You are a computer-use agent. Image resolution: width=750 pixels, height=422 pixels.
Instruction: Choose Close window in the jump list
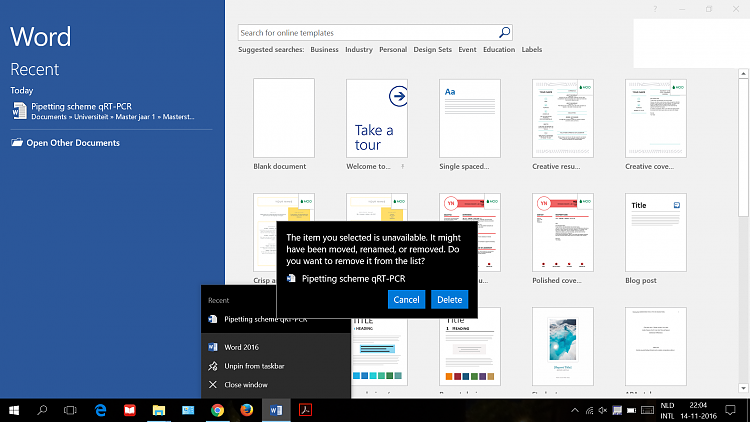tap(246, 384)
